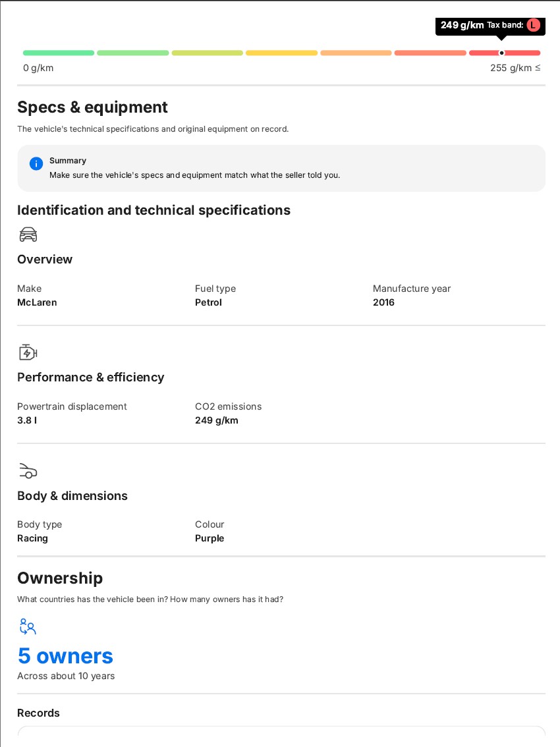
Task: Click the Make value 'McLaren'
Action: coord(37,302)
